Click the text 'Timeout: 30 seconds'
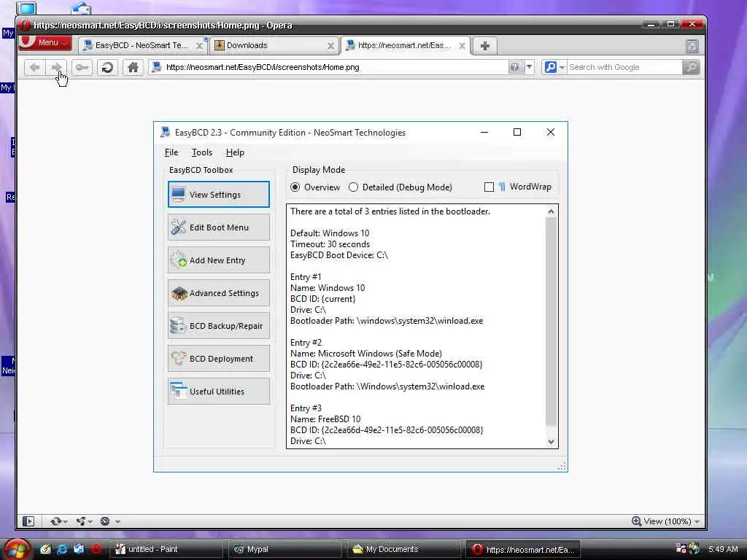The width and height of the screenshot is (747, 560). (330, 244)
